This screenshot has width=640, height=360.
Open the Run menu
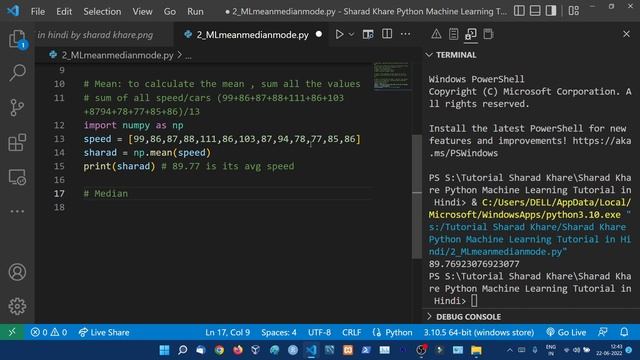pyautogui.click(x=195, y=11)
